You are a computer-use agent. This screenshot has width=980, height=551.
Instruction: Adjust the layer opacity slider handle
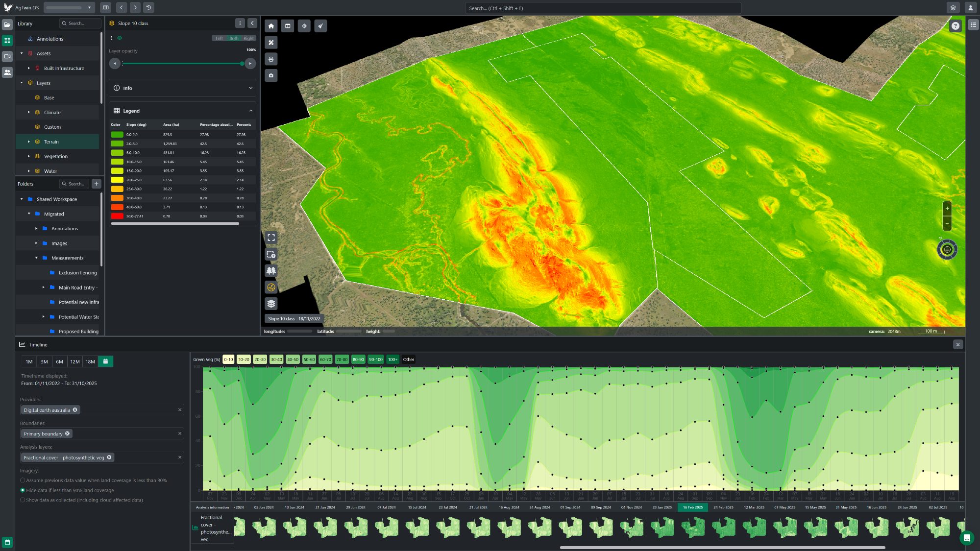[242, 64]
